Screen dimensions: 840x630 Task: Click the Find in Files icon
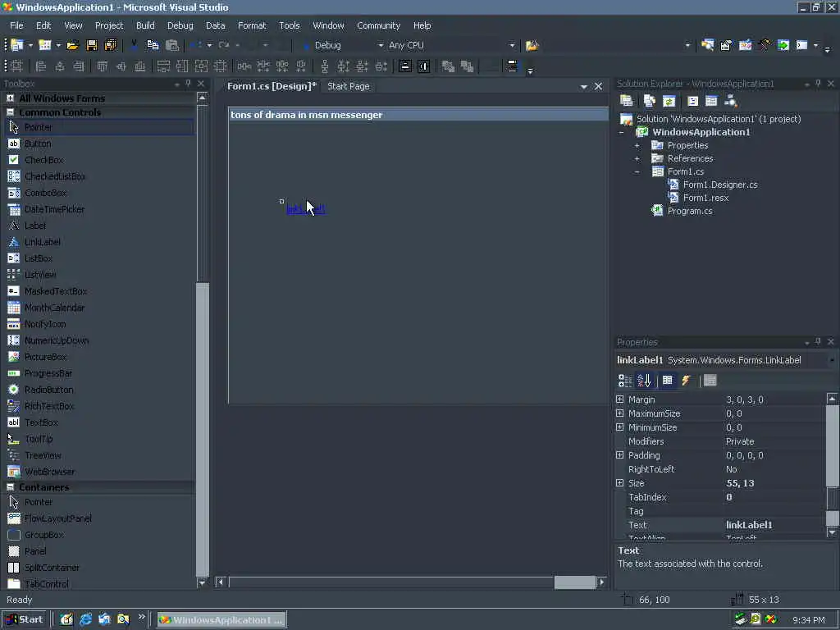(532, 46)
